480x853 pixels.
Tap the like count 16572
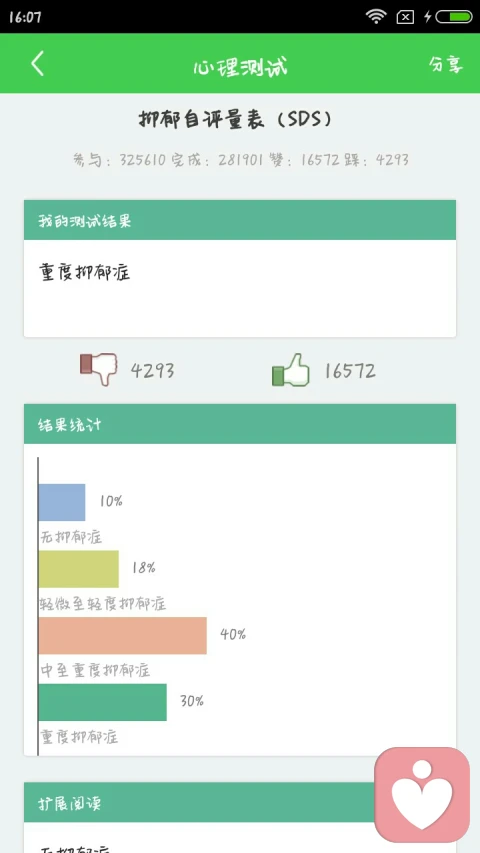coord(350,371)
